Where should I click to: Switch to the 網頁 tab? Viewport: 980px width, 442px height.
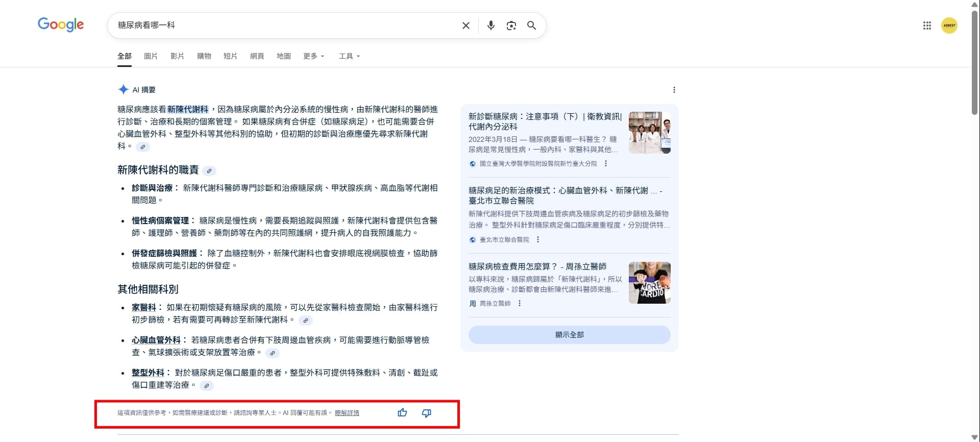pos(257,56)
